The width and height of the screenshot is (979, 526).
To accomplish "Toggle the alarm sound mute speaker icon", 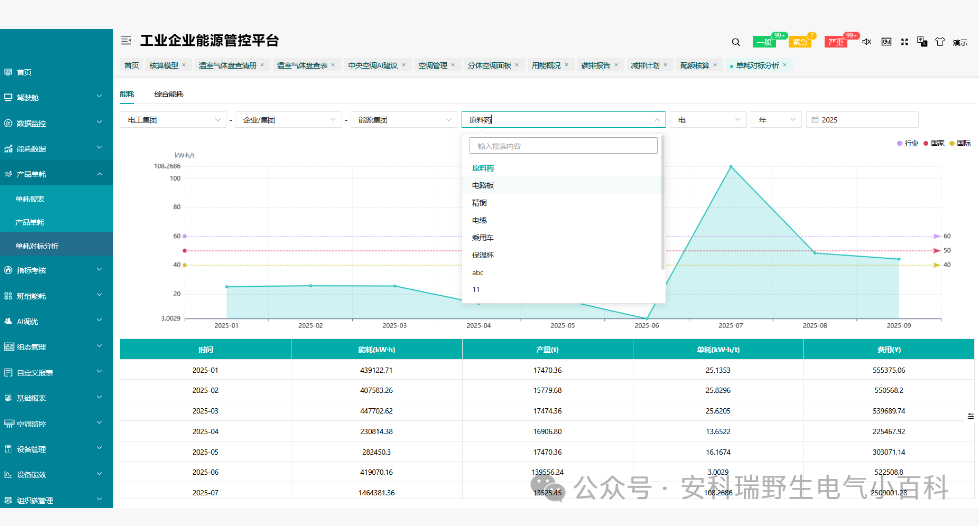I will (867, 42).
